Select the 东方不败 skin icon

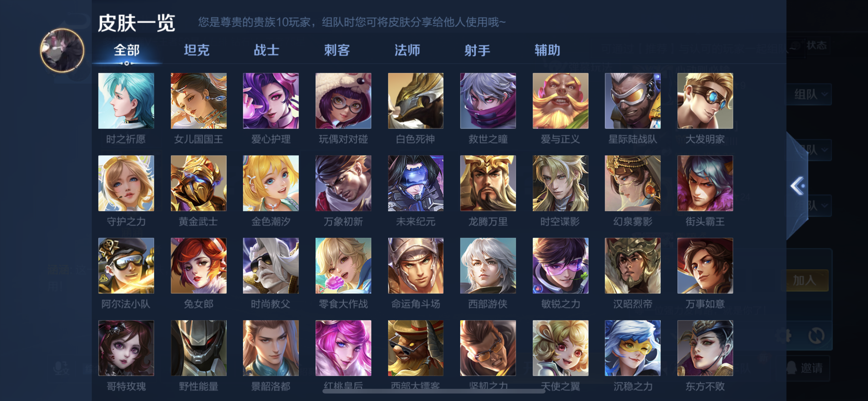point(705,348)
